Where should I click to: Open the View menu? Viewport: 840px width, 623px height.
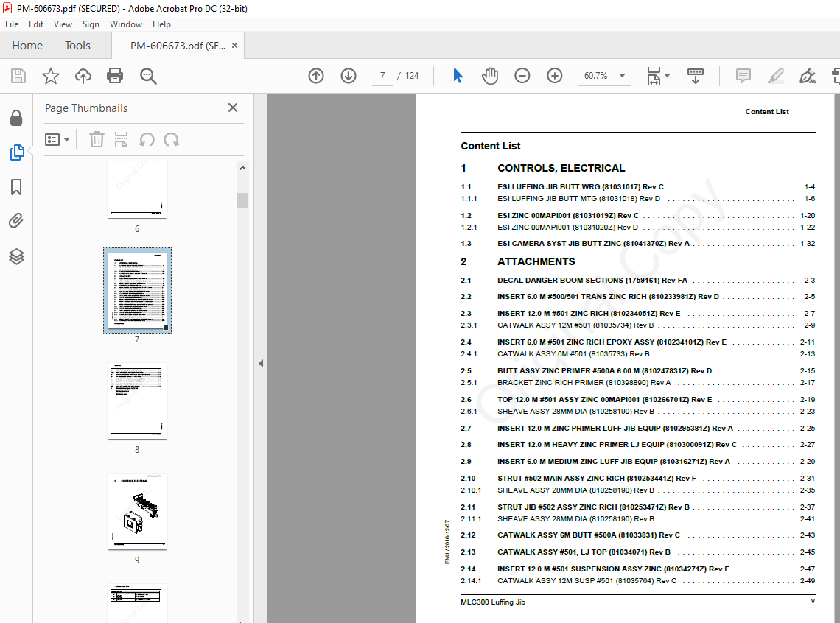[63, 24]
